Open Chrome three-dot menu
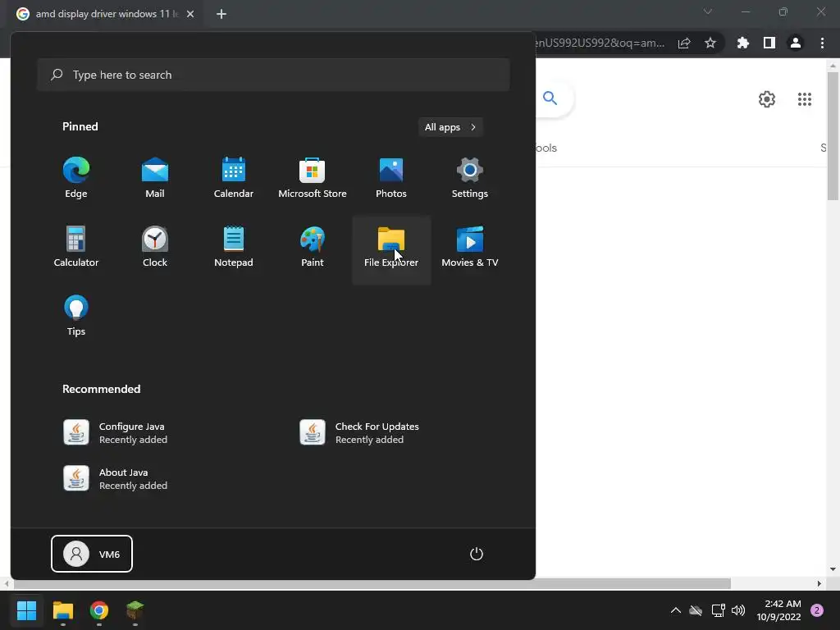Image resolution: width=840 pixels, height=630 pixels. [x=822, y=43]
